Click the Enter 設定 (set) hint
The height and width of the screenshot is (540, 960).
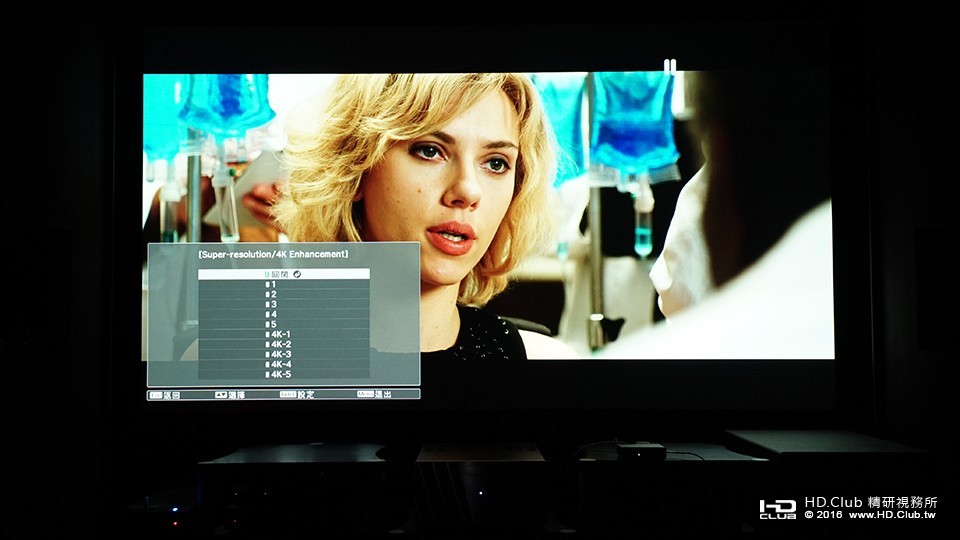[x=297, y=395]
